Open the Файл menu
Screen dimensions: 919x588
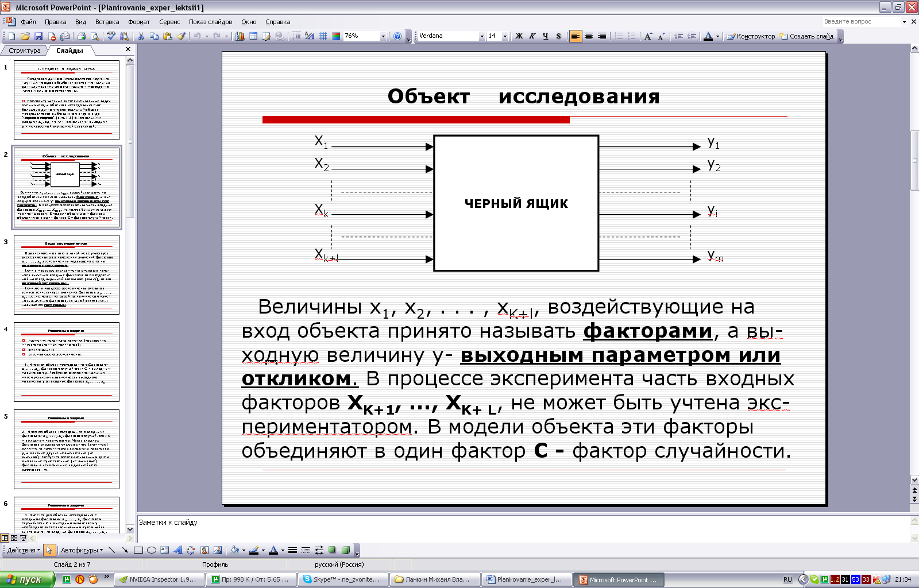[28, 22]
